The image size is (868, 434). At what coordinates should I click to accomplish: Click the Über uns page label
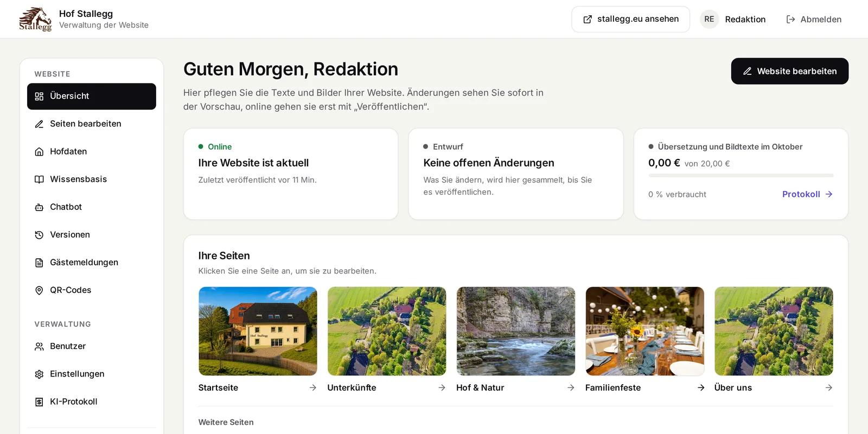point(733,387)
